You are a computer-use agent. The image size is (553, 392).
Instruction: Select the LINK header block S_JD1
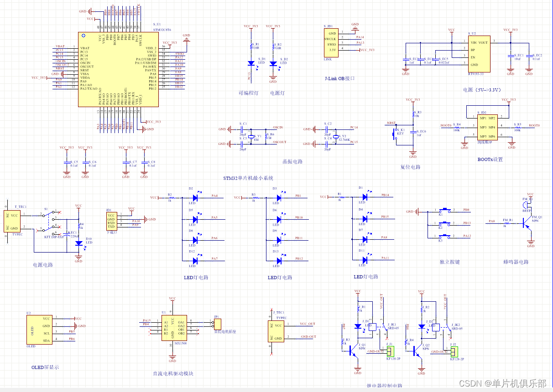331,44
